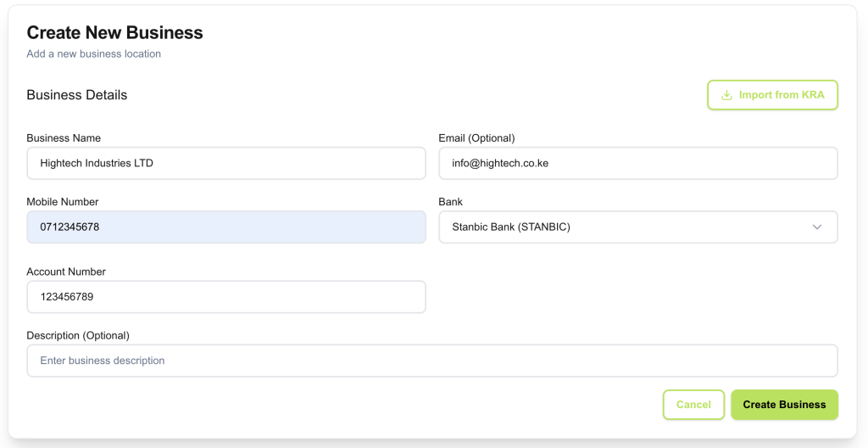Expand the Bank dropdown chevron arrow
The height and width of the screenshot is (448, 868).
pos(817,227)
